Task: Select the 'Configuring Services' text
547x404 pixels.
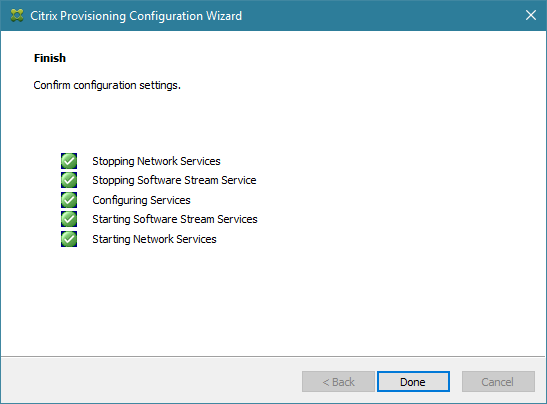Action: pyautogui.click(x=141, y=200)
